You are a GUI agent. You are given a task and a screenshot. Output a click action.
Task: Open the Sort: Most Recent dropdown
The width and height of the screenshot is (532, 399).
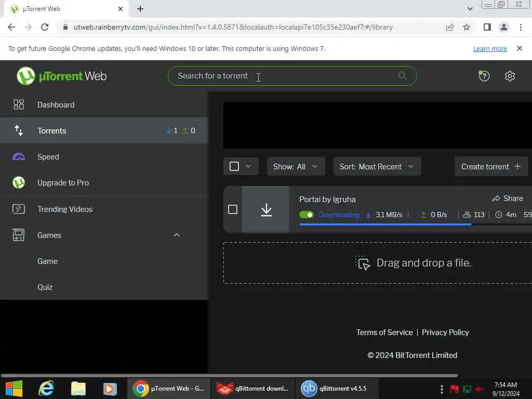click(377, 166)
